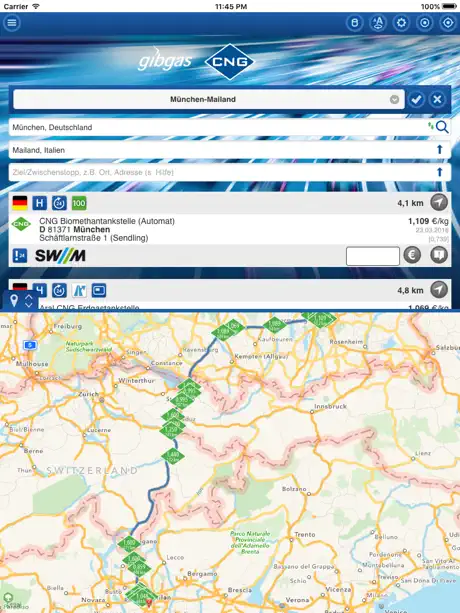Tap the Rosenheim label on map
This screenshot has height=613, width=460.
click(346, 341)
